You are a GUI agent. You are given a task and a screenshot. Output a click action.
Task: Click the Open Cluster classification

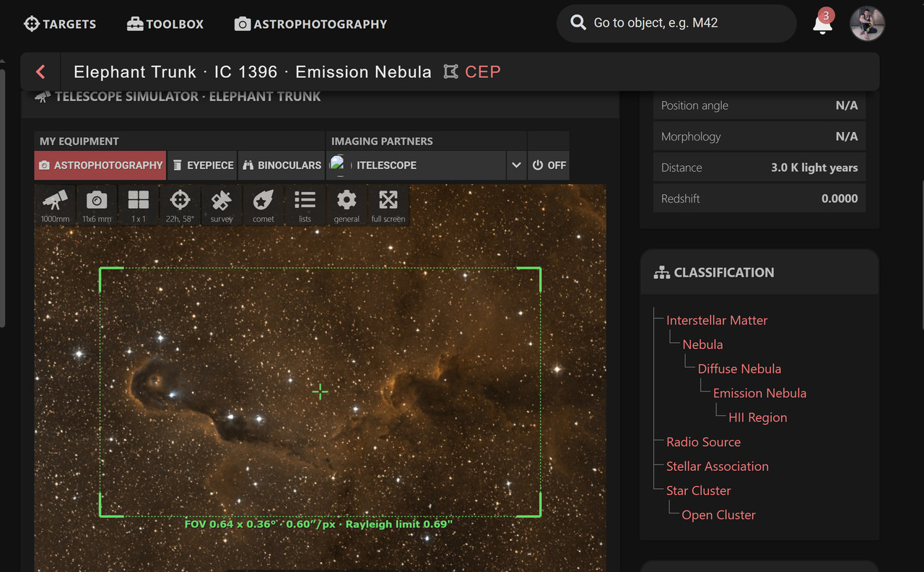[718, 515]
